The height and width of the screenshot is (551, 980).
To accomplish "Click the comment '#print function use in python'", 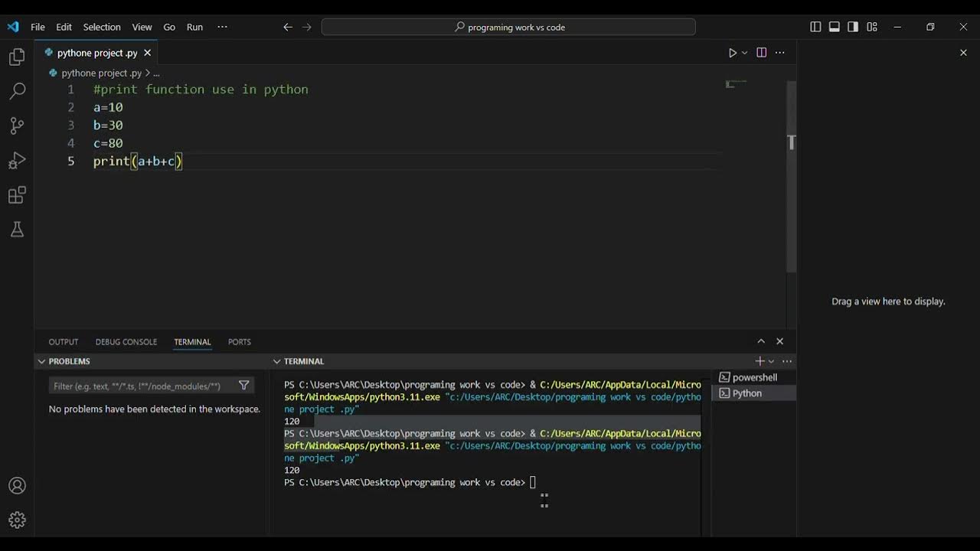I will click(201, 90).
